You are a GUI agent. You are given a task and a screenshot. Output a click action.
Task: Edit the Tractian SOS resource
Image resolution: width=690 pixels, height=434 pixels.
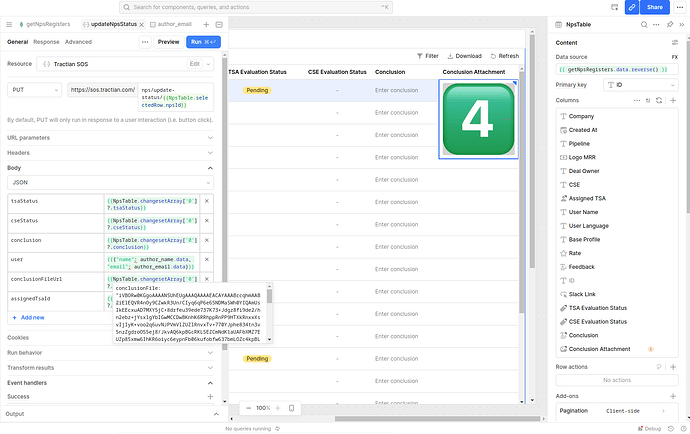(195, 64)
